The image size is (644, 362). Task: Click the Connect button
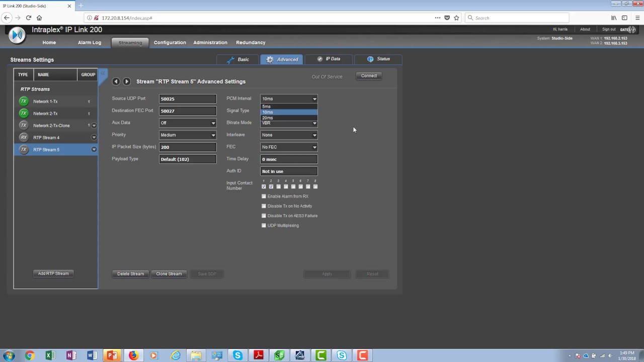click(369, 76)
